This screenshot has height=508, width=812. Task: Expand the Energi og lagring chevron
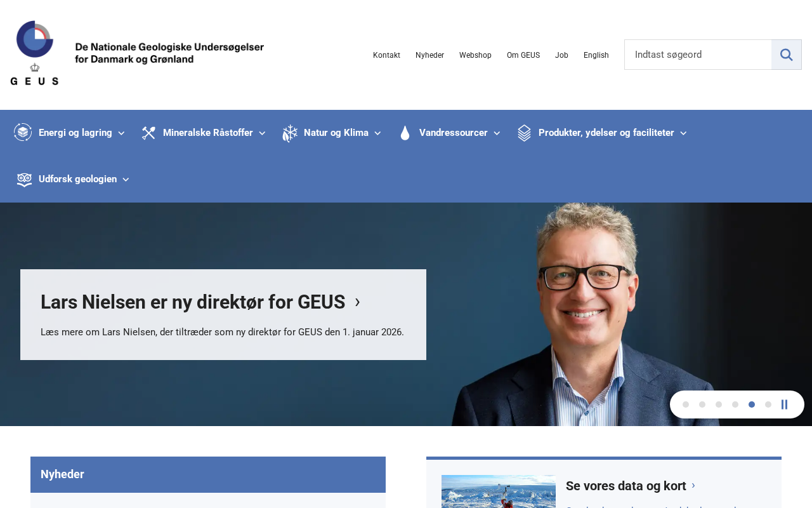tap(121, 133)
